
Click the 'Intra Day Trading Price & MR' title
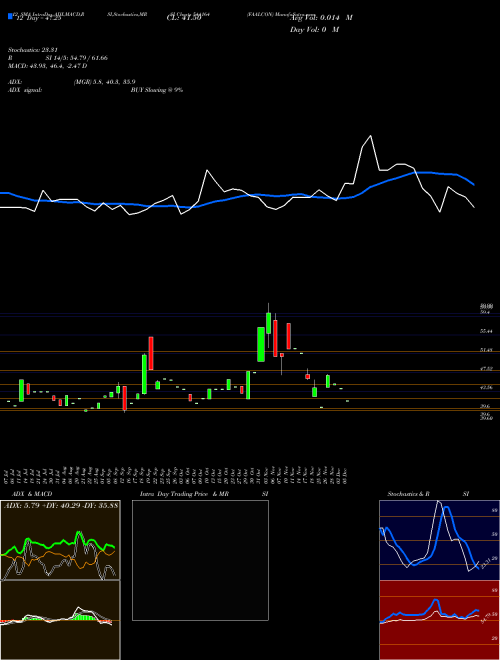click(x=184, y=494)
